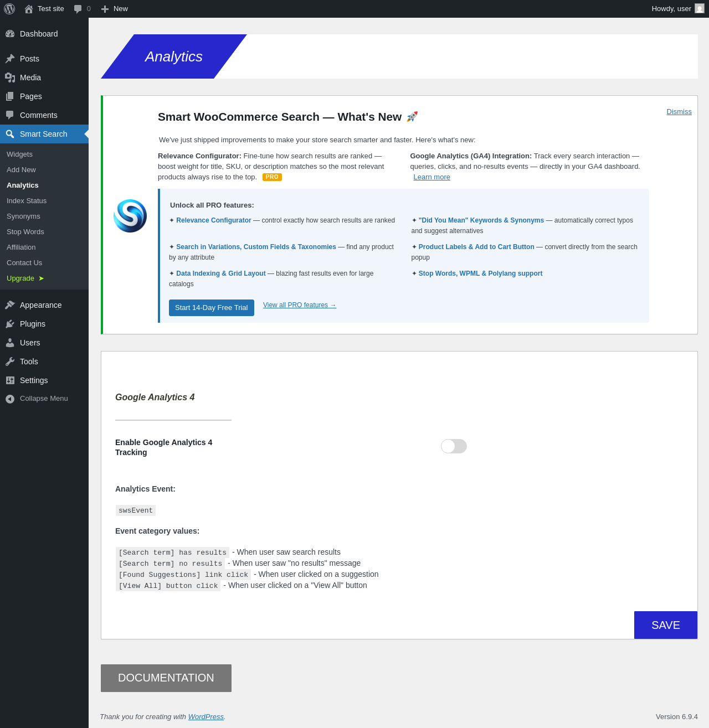709x728 pixels.
Task: Click the Collapse Menu arrow icon
Action: (x=10, y=399)
